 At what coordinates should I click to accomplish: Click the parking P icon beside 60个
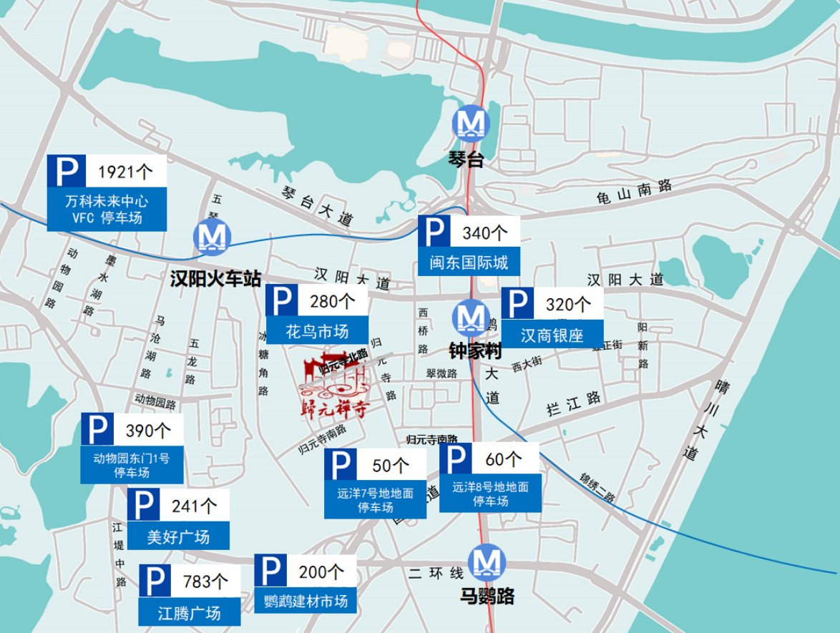pos(456,458)
